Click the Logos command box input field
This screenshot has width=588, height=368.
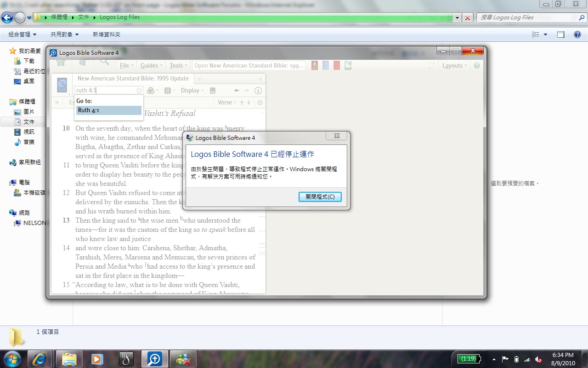[249, 66]
